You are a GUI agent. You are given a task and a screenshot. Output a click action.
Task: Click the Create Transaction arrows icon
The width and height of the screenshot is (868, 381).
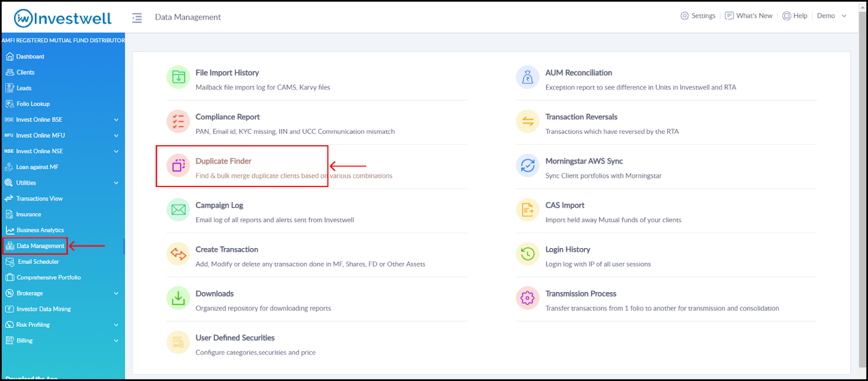178,254
